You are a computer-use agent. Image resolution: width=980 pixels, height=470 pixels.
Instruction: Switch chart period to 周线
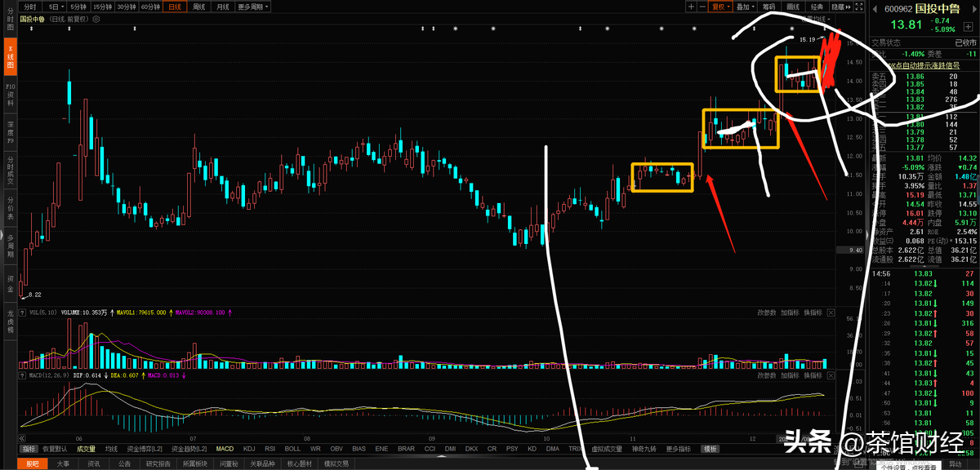pyautogui.click(x=199, y=6)
